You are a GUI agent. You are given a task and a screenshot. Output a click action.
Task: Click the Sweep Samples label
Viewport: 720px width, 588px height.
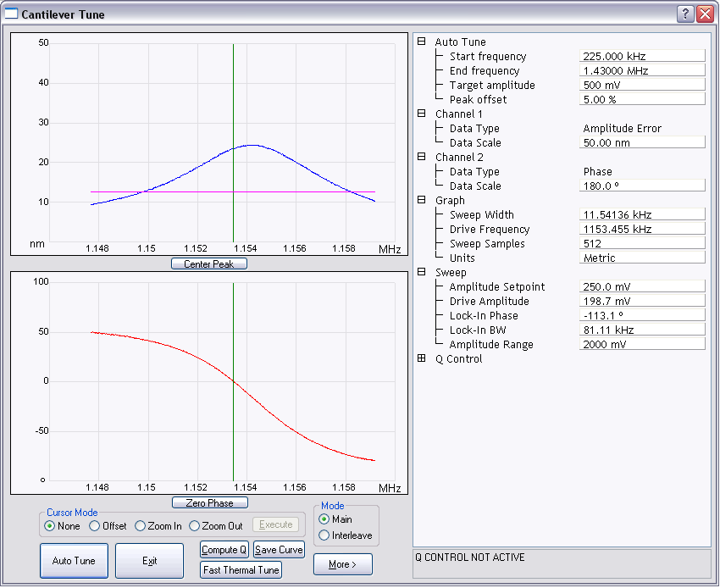point(487,243)
